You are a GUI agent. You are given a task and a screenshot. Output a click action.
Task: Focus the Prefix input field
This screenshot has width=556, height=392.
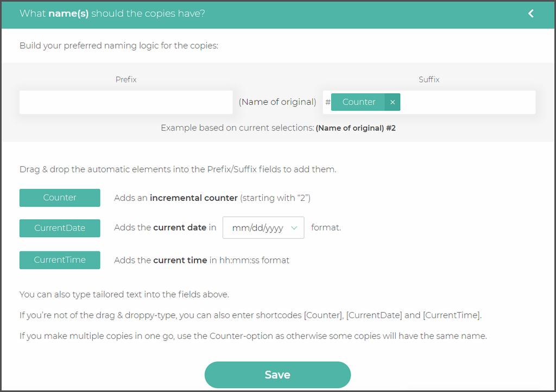click(x=126, y=102)
